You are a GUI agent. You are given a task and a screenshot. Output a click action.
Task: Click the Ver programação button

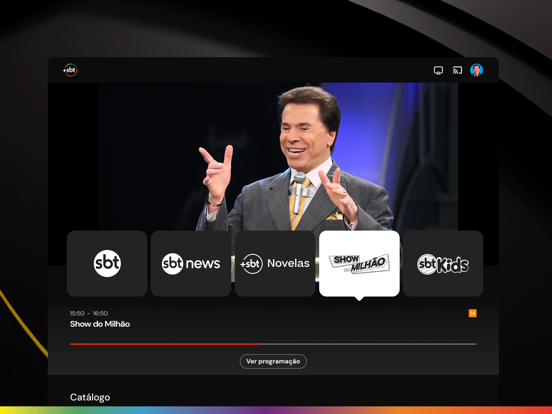click(273, 362)
